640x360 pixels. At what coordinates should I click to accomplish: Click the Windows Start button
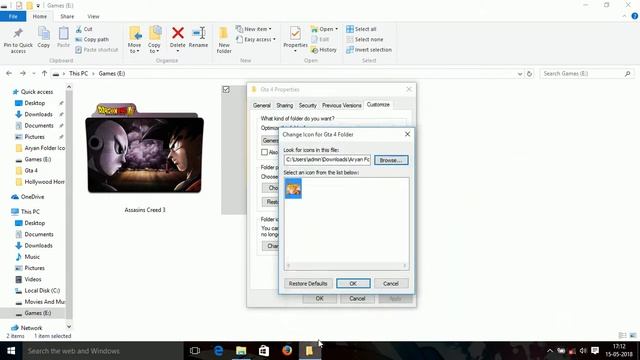click(x=11, y=351)
